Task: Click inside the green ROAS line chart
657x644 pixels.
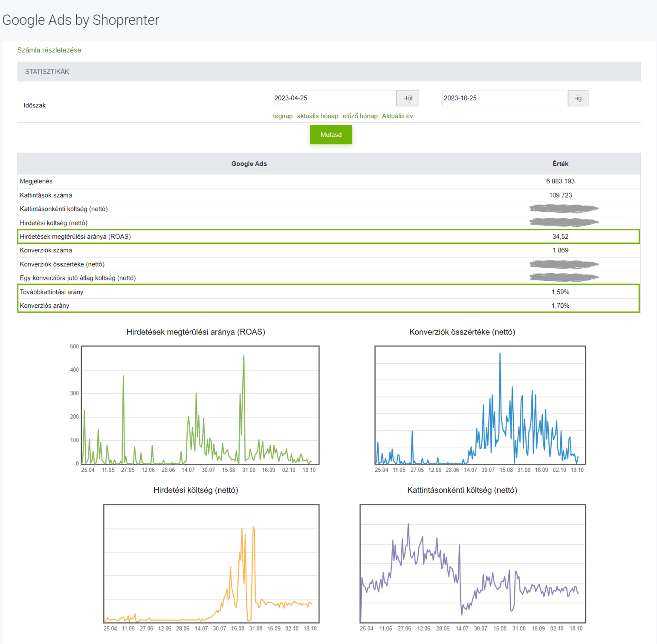Action: click(200, 405)
